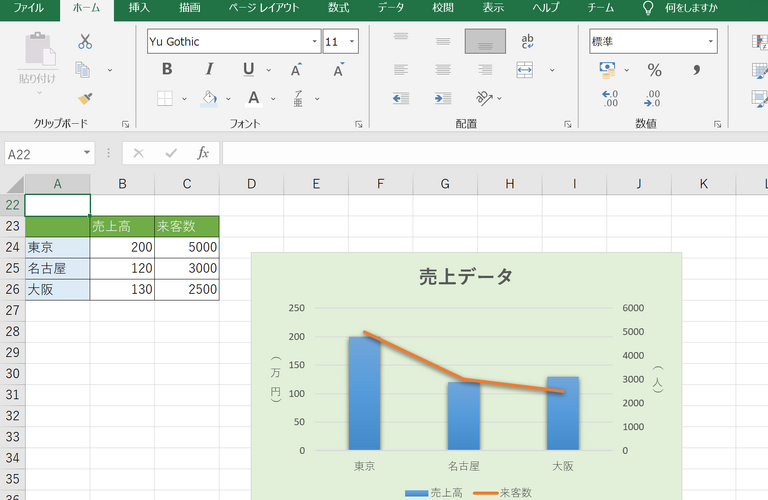Toggle Bold formatting
Screen dimensions: 768x500
tap(167, 69)
